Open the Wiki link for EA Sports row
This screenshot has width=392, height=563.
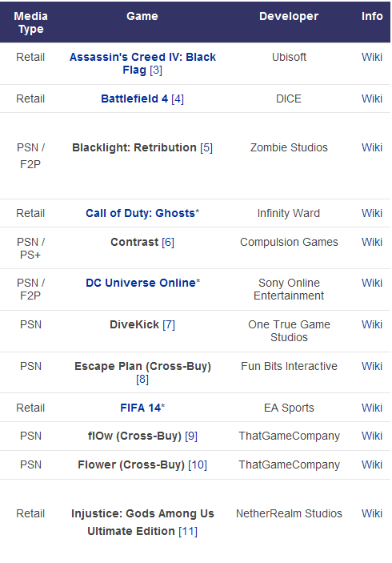(x=371, y=408)
